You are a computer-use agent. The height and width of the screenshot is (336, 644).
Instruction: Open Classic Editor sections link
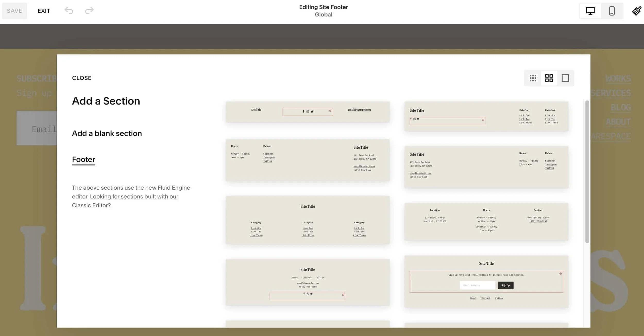pos(134,197)
